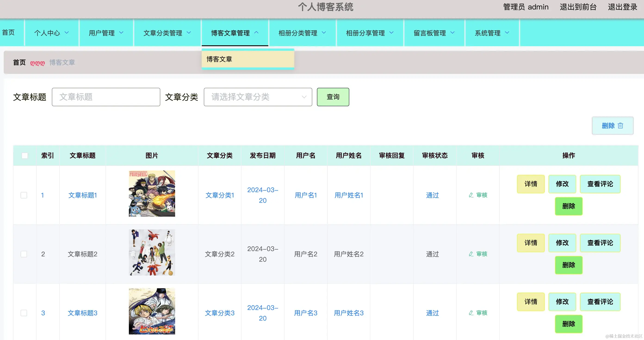Viewport: 644px width, 340px height.
Task: Click the Fairy Tail article thumbnail
Action: click(152, 194)
